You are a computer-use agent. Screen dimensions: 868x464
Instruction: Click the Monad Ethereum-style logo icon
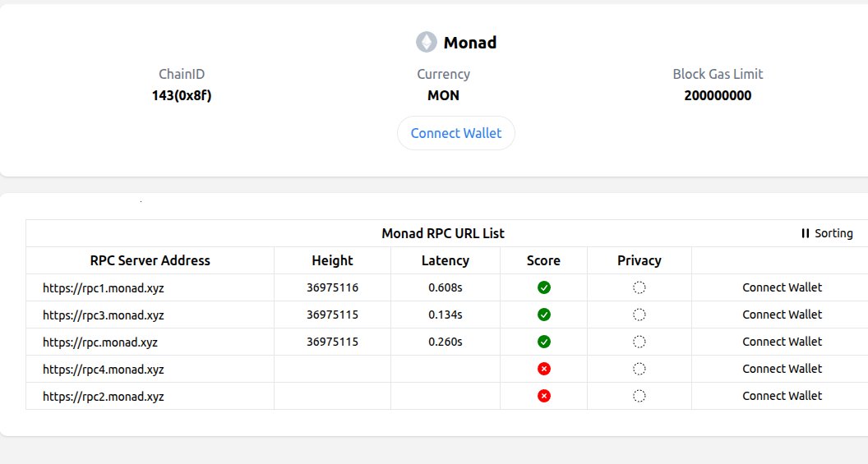(427, 42)
